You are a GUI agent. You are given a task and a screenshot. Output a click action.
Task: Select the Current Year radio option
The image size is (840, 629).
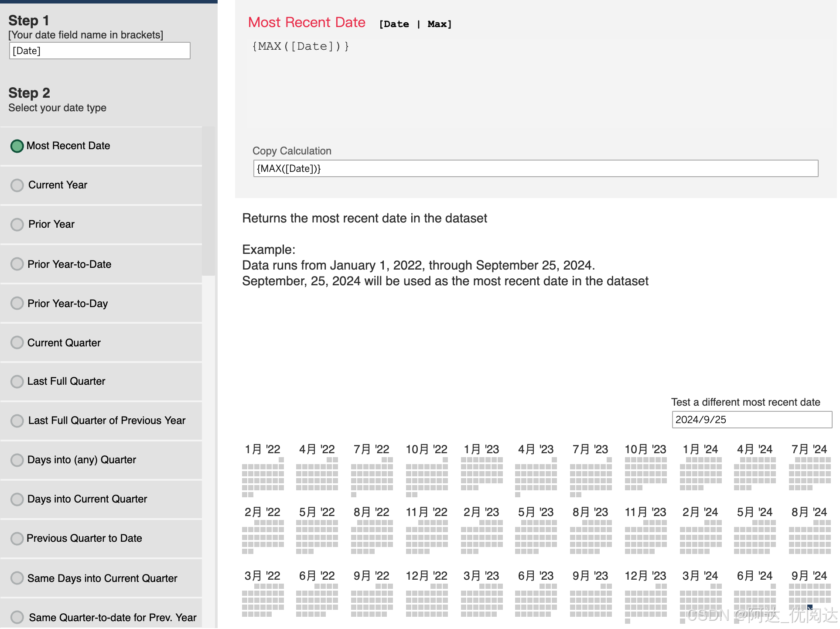coord(17,185)
